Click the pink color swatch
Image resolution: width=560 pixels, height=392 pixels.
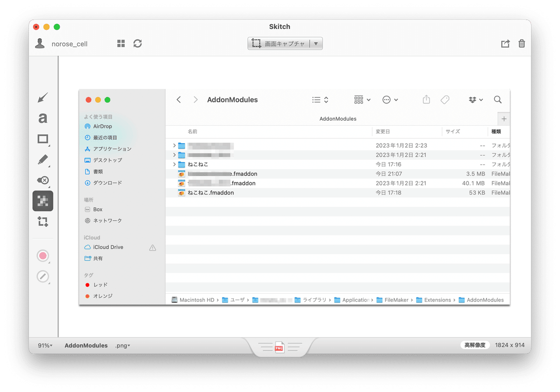[x=42, y=255]
